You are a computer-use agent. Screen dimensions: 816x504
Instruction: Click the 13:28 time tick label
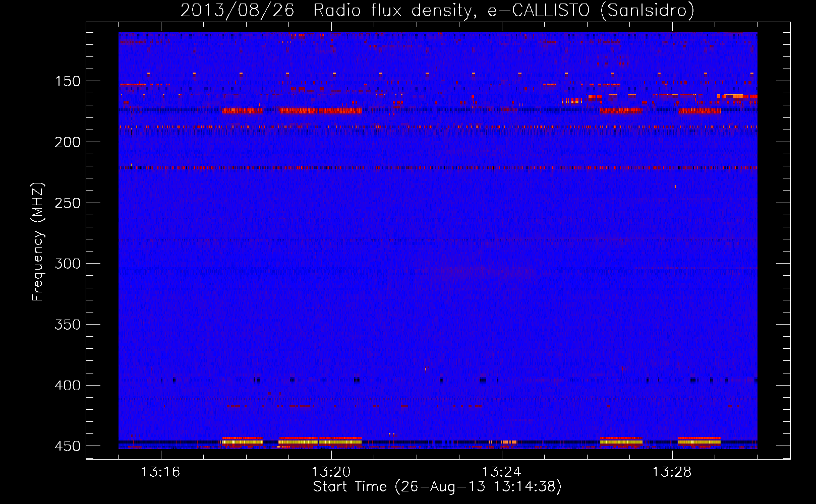pyautogui.click(x=672, y=472)
